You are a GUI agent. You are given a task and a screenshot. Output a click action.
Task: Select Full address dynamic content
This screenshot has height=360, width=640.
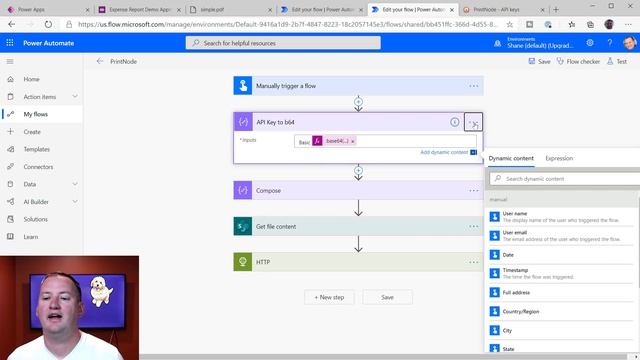pos(561,292)
